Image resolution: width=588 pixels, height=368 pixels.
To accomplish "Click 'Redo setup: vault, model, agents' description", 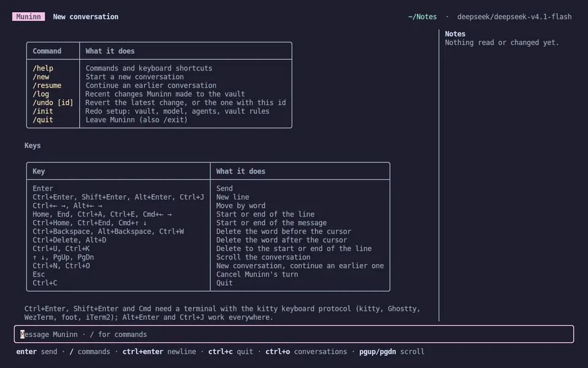I will click(178, 111).
